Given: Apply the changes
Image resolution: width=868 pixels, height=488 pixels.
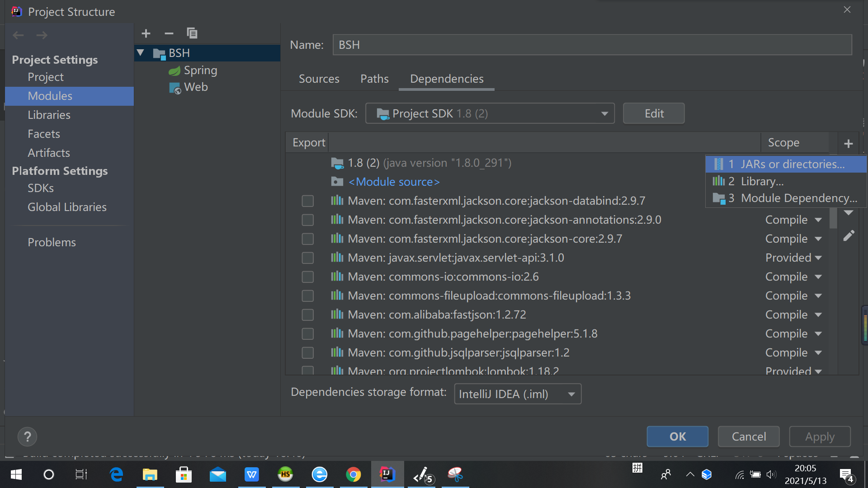Looking at the screenshot, I should (819, 436).
